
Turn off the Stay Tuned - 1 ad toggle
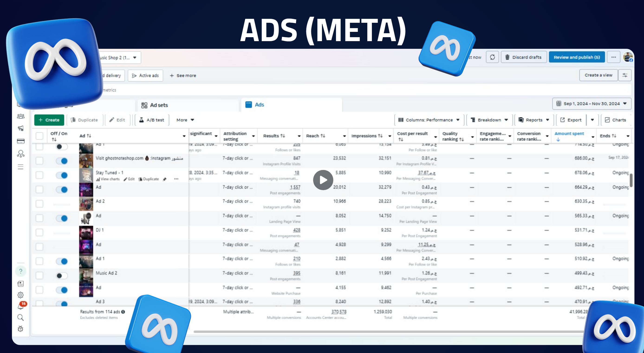tap(62, 175)
